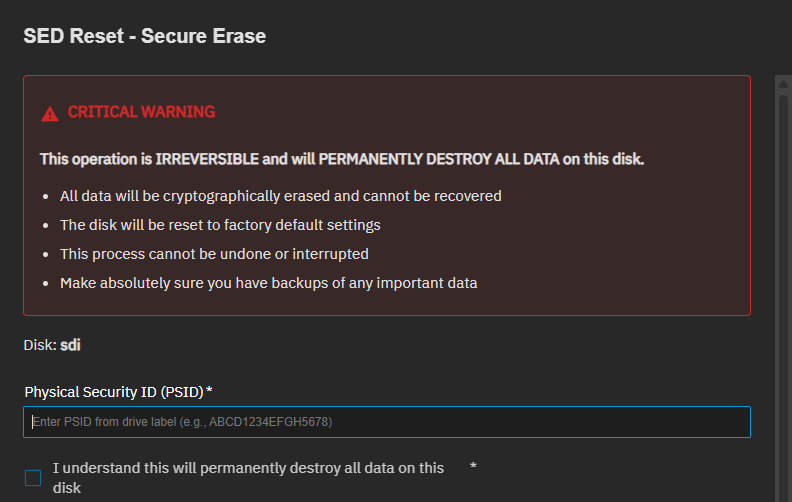The height and width of the screenshot is (502, 792).
Task: Click the 'cannot be undone or interrupted' bullet
Action: [x=214, y=254]
